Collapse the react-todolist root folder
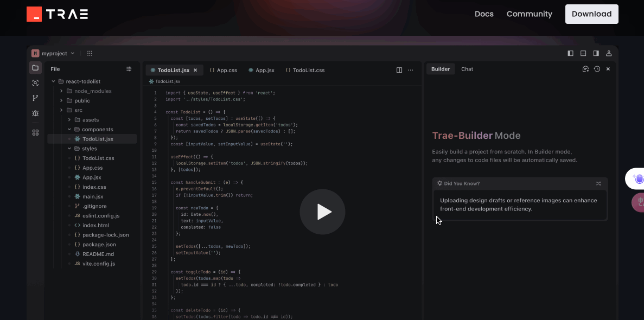This screenshot has height=320, width=644. click(x=53, y=81)
